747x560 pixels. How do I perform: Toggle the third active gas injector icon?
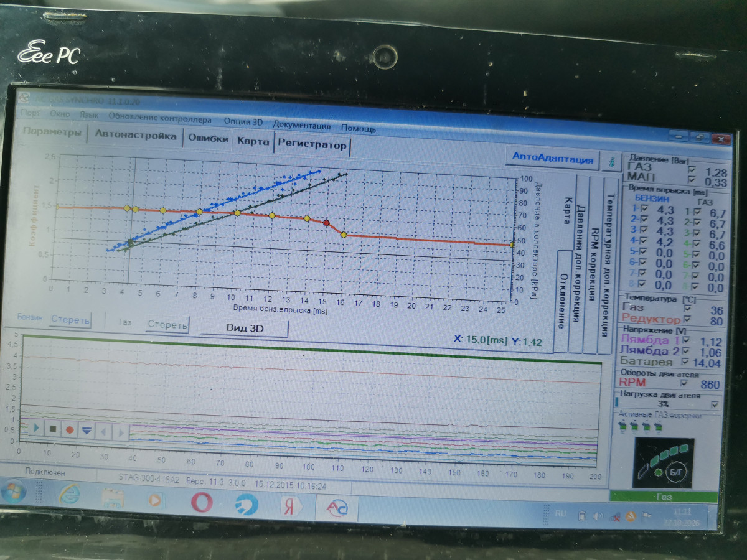pos(647,427)
